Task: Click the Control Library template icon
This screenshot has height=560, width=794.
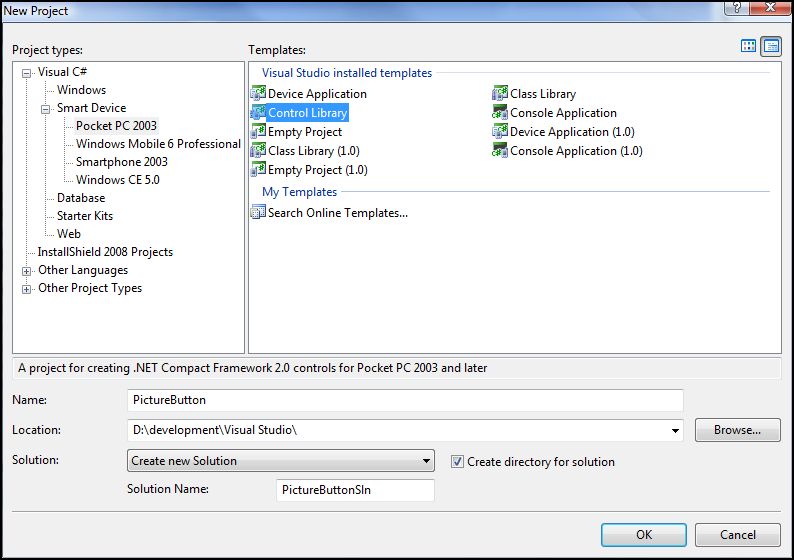Action: pos(258,112)
